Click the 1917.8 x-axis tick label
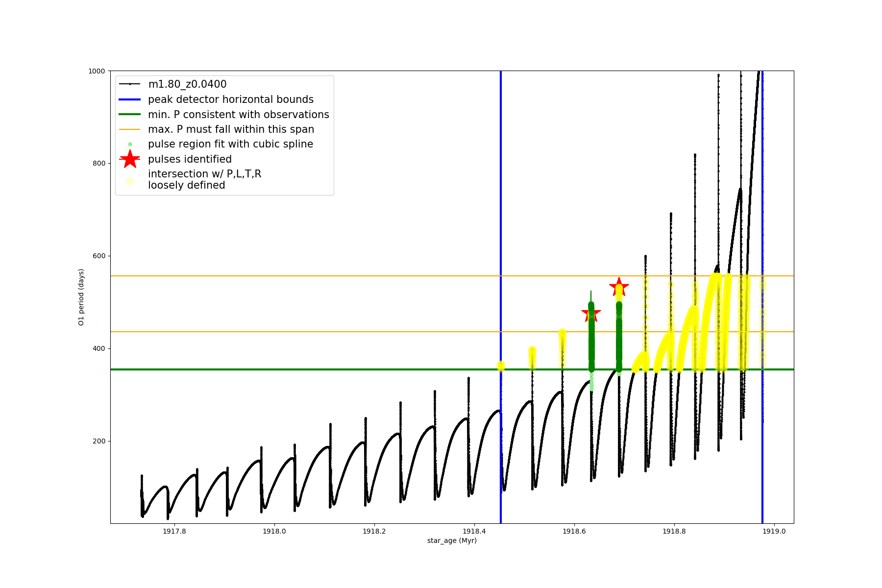 click(x=174, y=531)
